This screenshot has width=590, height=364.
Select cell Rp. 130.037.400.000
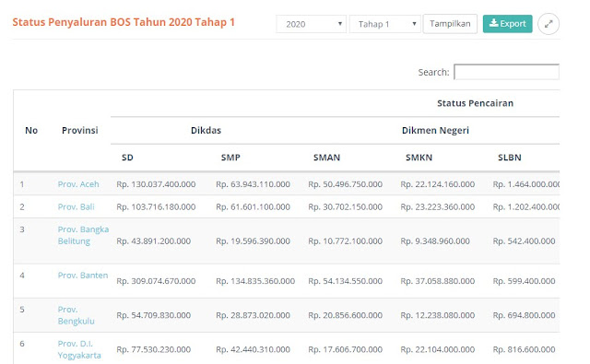[156, 184]
